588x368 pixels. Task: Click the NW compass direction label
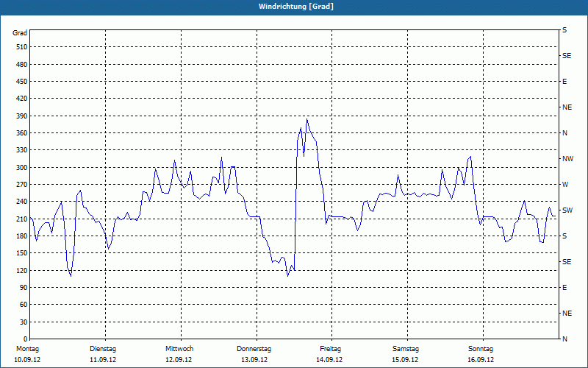coord(567,159)
